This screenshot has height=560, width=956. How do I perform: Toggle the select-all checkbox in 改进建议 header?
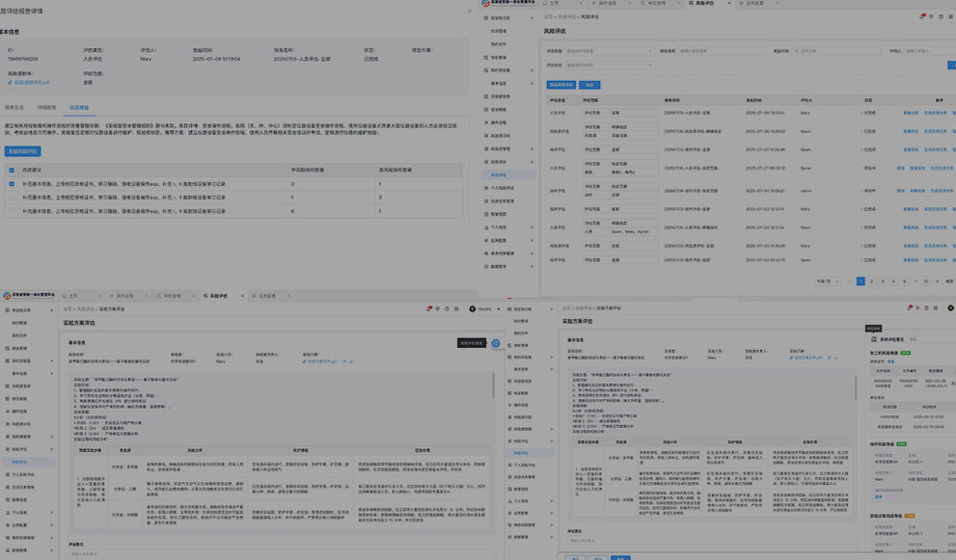[x=12, y=171]
